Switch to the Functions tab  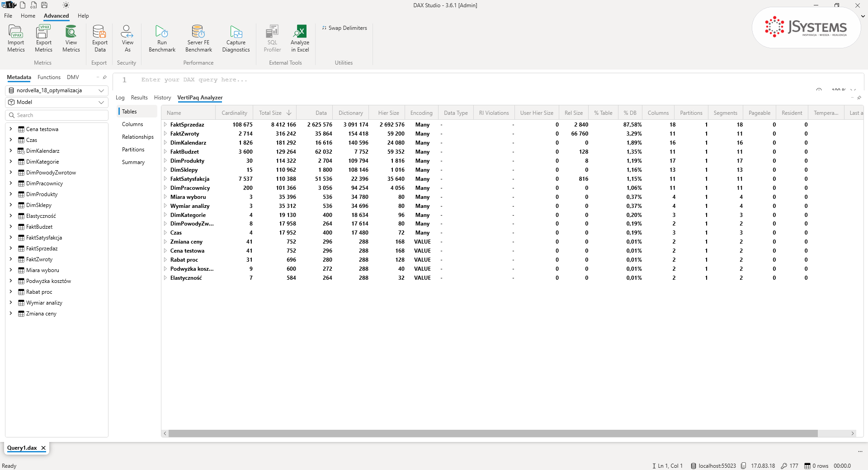[49, 77]
